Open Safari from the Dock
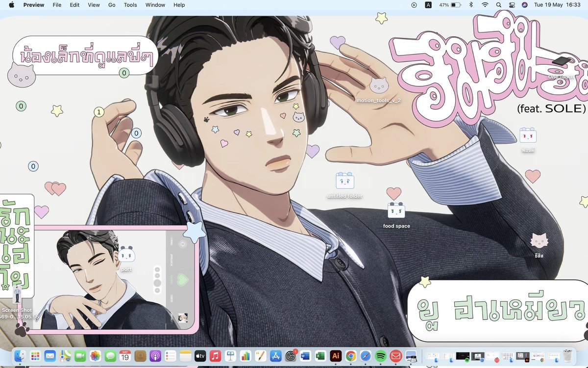The height and width of the screenshot is (368, 588). pos(366,356)
